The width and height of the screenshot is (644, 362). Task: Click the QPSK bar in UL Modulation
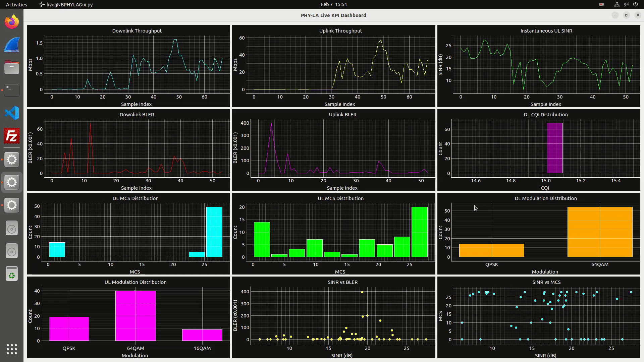click(69, 328)
